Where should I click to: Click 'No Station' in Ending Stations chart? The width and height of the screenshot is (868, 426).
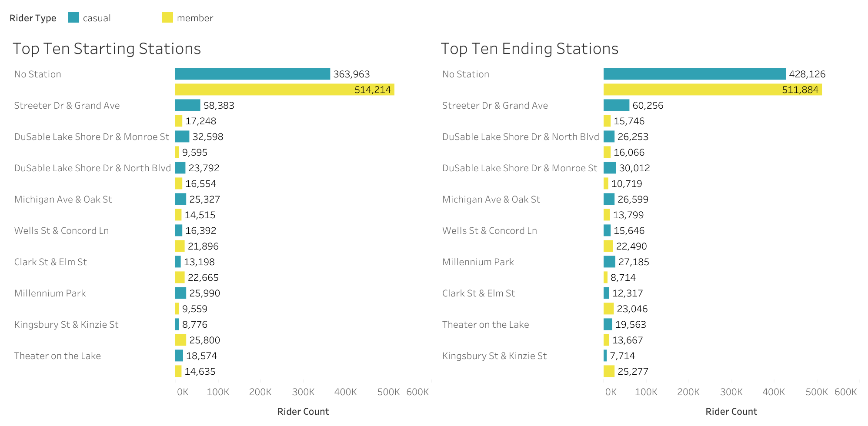(466, 74)
